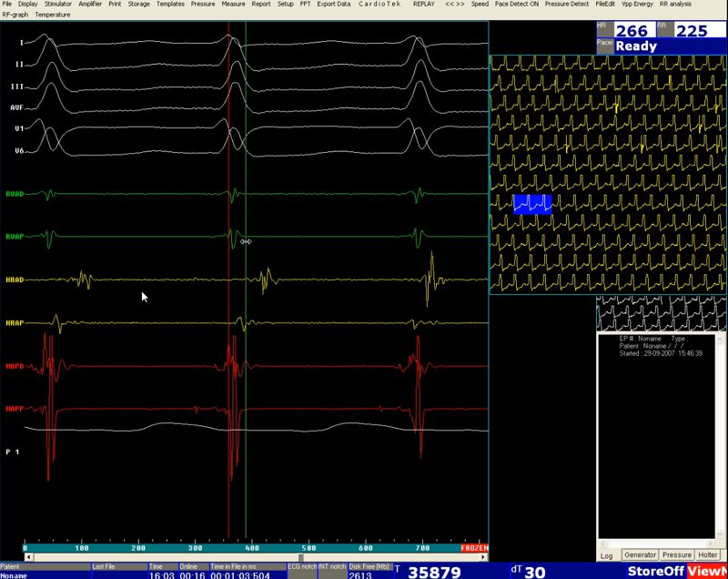Click the P 1 pressure channel label

pyautogui.click(x=13, y=452)
